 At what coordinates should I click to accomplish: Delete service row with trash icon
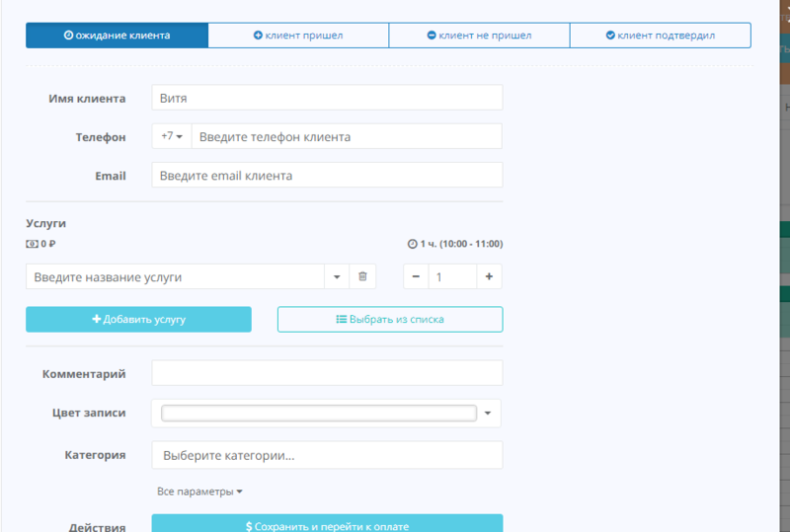tap(362, 277)
